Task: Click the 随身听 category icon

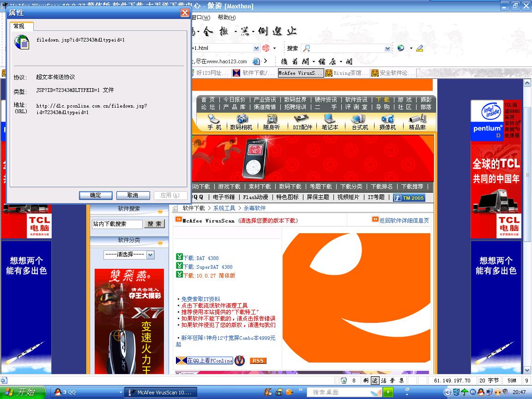Action: pyautogui.click(x=272, y=122)
